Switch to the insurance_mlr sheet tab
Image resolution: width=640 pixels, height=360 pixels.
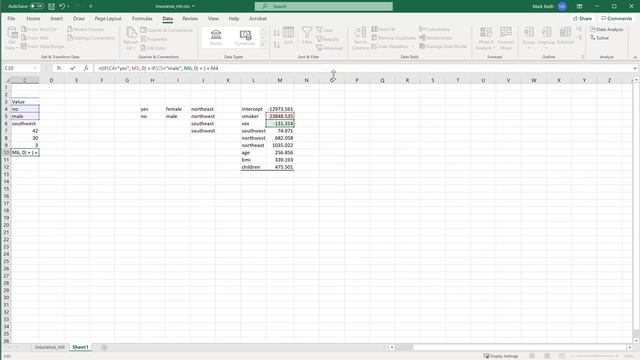point(50,347)
